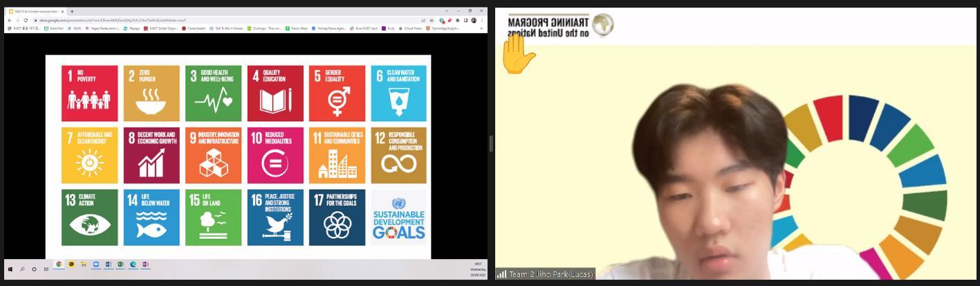Click the Climate Action goal 13 tile
The width and height of the screenshot is (980, 286).
point(89,217)
